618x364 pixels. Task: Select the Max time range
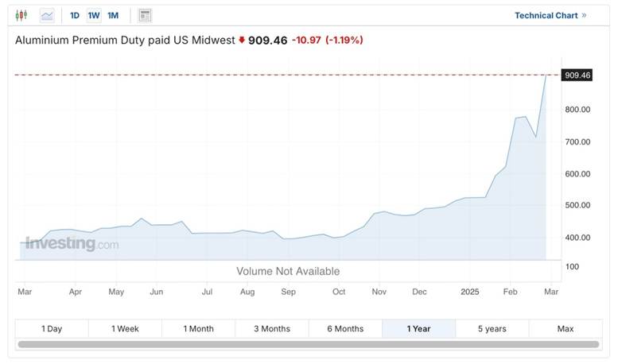565,329
